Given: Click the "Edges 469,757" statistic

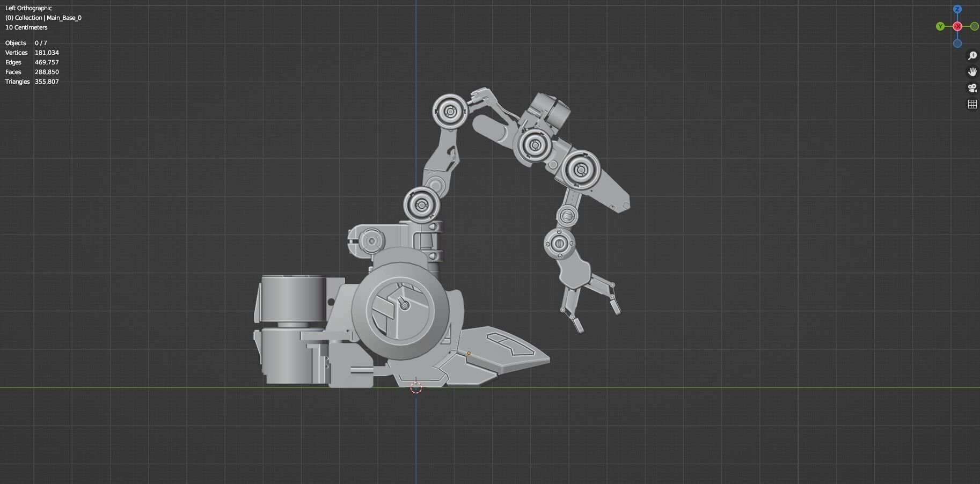Looking at the screenshot, I should click(32, 62).
